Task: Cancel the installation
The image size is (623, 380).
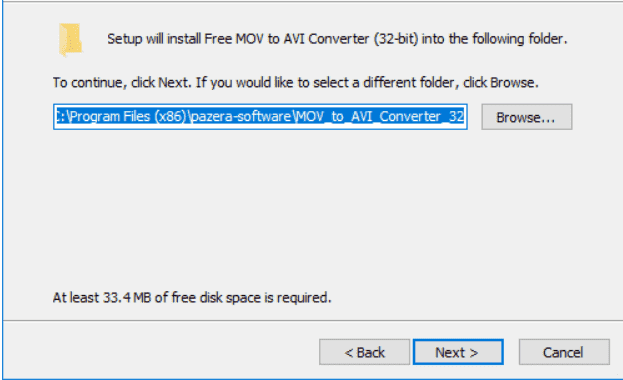Action: click(564, 352)
